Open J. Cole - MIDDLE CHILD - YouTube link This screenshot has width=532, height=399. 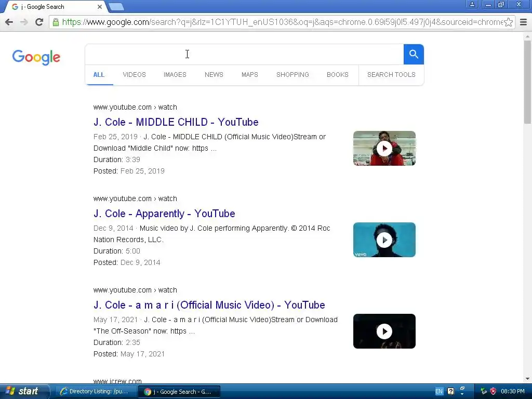click(x=176, y=122)
